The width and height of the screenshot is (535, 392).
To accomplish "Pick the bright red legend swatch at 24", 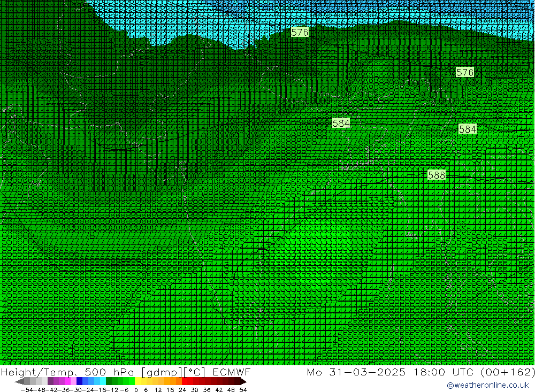I will (185, 381).
